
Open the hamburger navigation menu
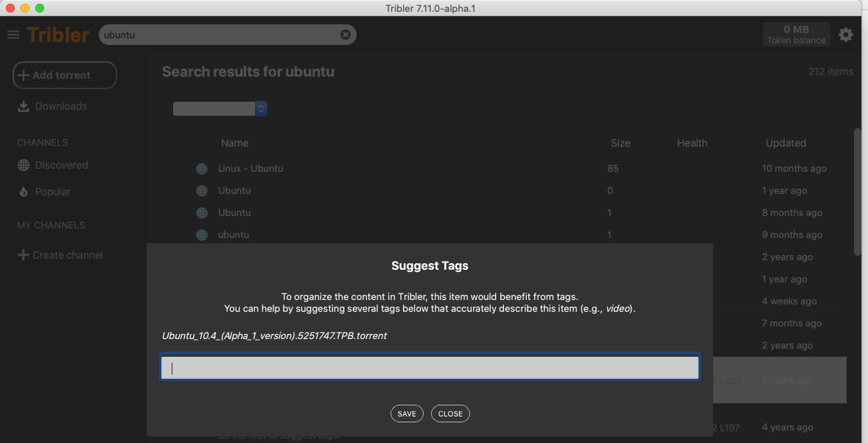(x=13, y=34)
